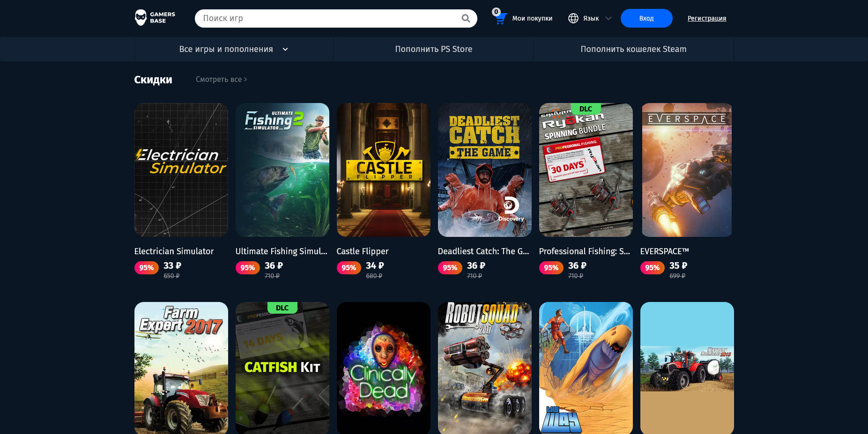Screen dimensions: 868x434
Task: Open Robot Squad 2017 cover
Action: click(485, 368)
